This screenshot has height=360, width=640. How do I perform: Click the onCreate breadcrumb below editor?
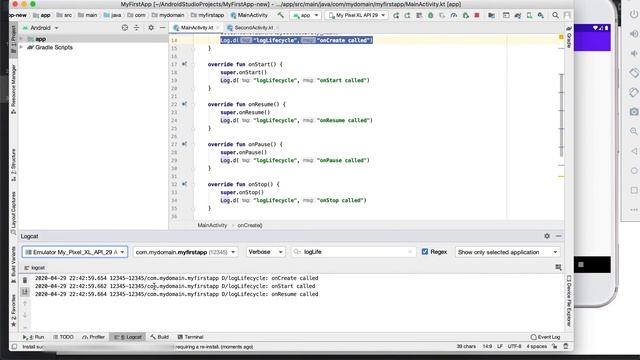coord(250,225)
